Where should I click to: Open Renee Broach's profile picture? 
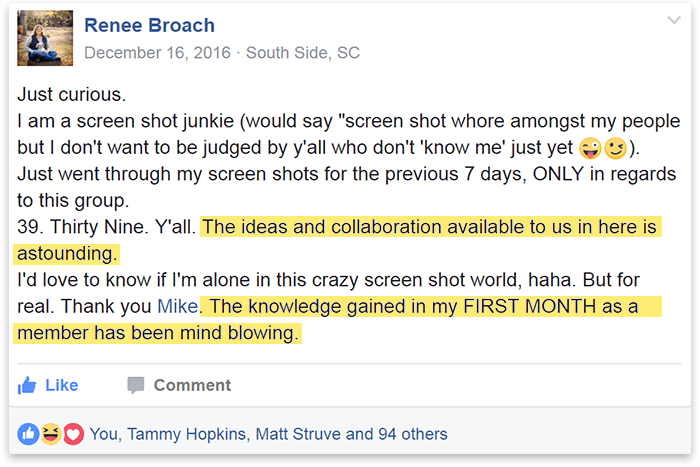pos(45,38)
